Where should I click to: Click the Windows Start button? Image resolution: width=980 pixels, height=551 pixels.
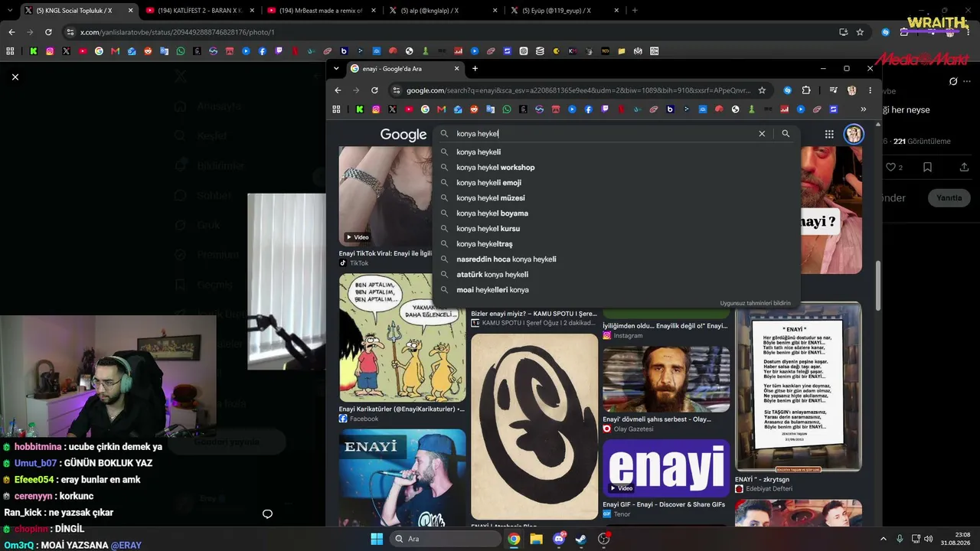(x=377, y=539)
